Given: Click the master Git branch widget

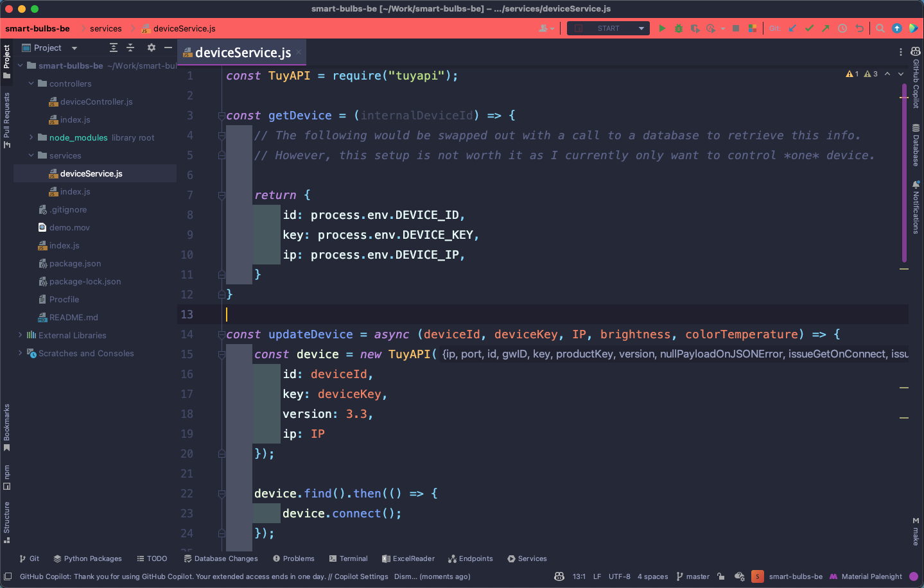Looking at the screenshot, I should point(693,576).
